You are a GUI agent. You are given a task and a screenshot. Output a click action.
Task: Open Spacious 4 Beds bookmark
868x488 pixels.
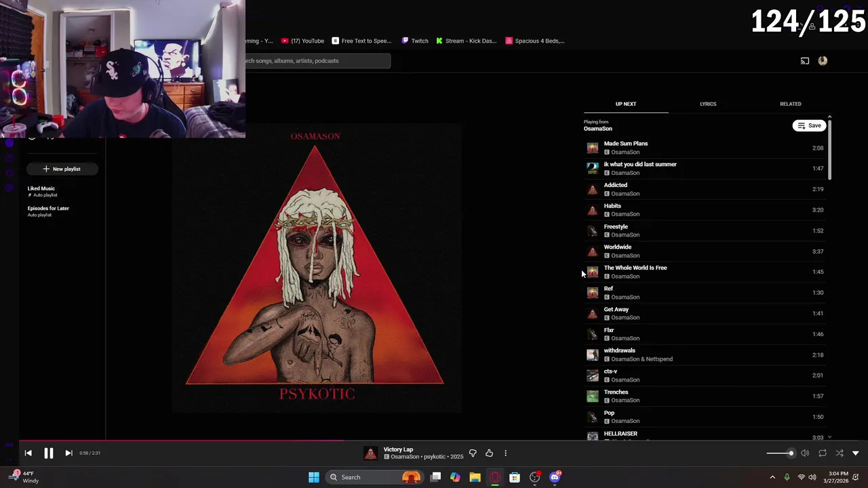coord(535,41)
